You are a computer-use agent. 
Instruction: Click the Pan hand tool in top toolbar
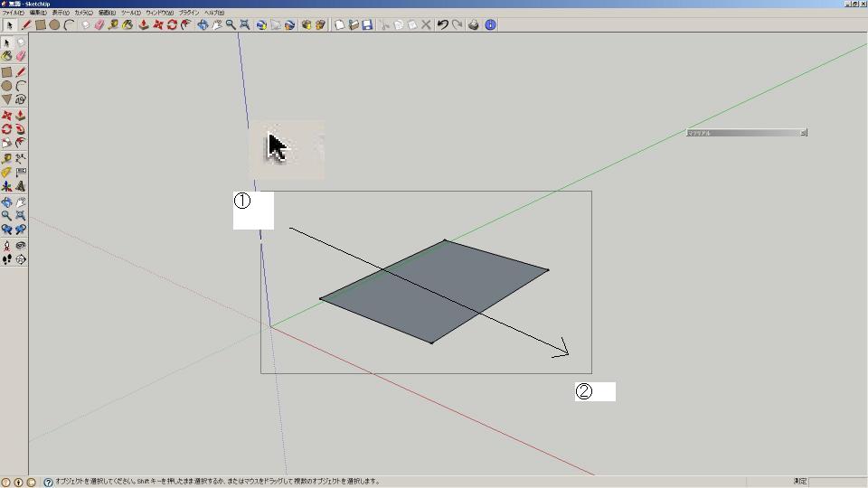216,25
